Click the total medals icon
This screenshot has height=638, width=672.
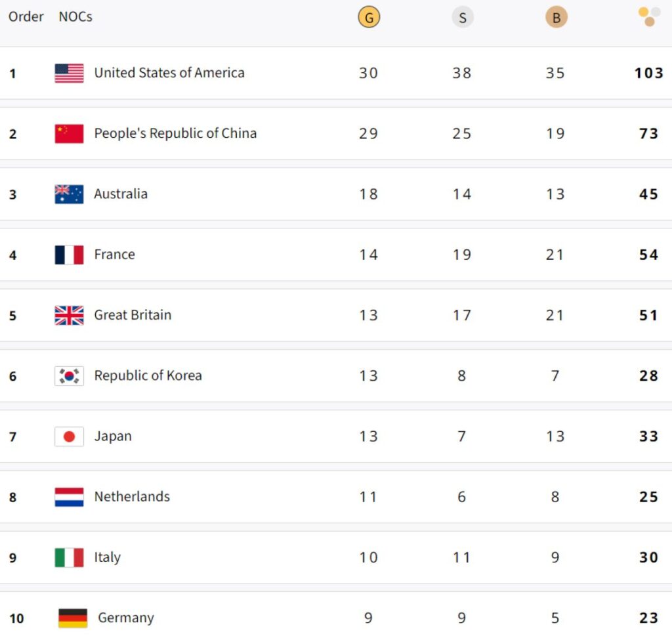[648, 17]
